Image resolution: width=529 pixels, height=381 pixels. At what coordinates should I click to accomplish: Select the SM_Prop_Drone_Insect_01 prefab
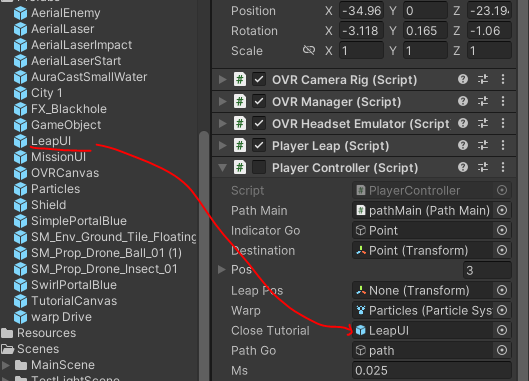tap(104, 269)
